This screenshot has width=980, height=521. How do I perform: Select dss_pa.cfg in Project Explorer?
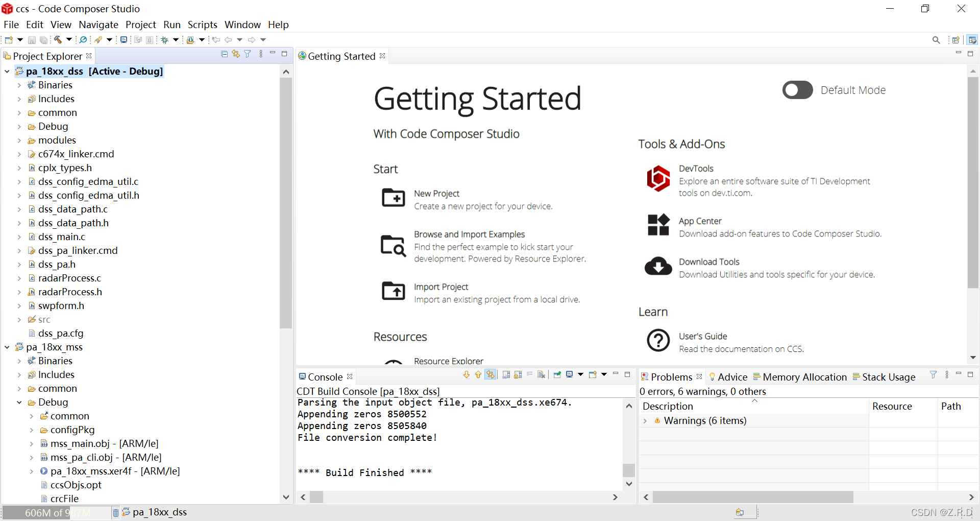click(x=61, y=334)
